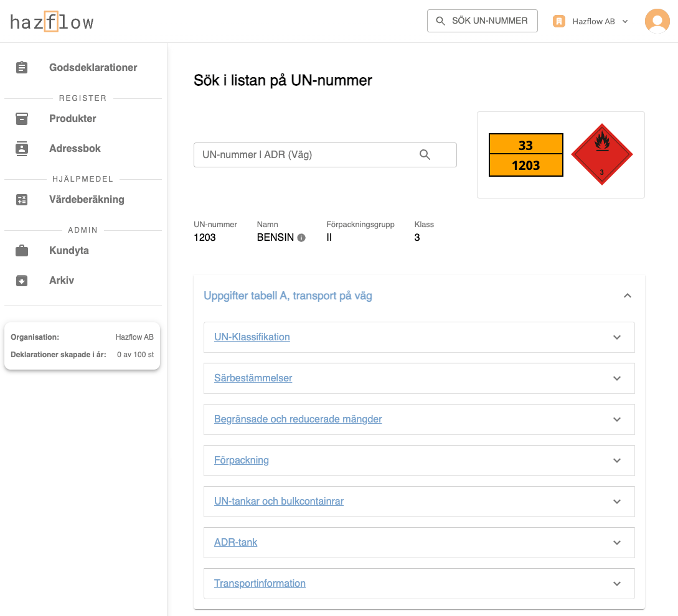Expand the ADR-tank panel chevron
This screenshot has width=678, height=616.
(617, 543)
